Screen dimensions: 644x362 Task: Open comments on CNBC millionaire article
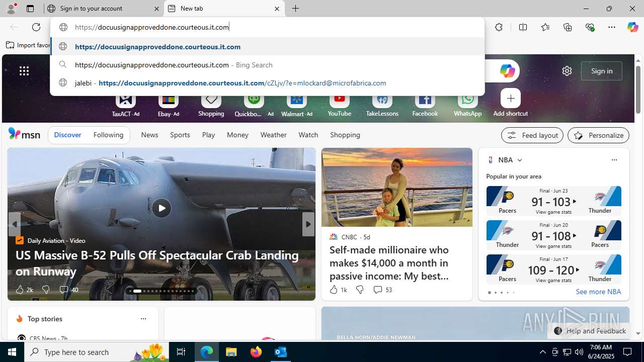(382, 290)
